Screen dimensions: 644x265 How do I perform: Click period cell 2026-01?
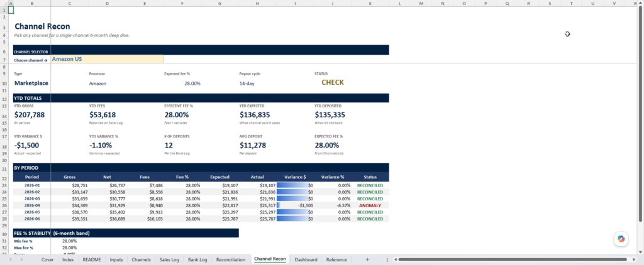click(32, 185)
